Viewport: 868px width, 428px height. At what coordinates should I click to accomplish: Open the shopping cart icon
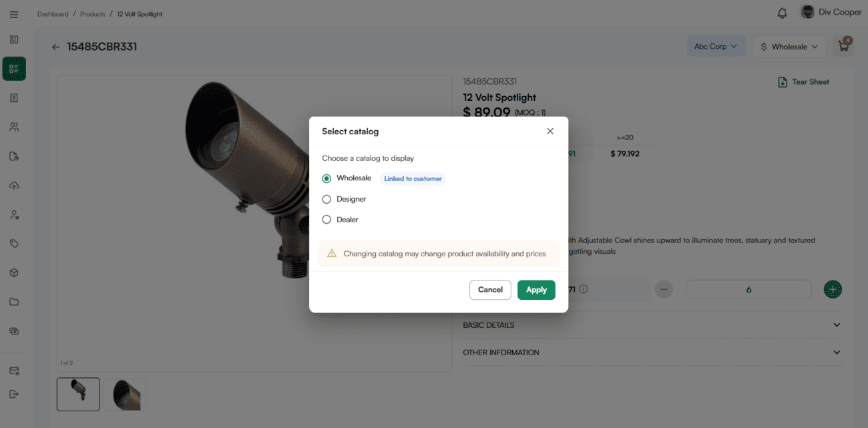[x=843, y=47]
